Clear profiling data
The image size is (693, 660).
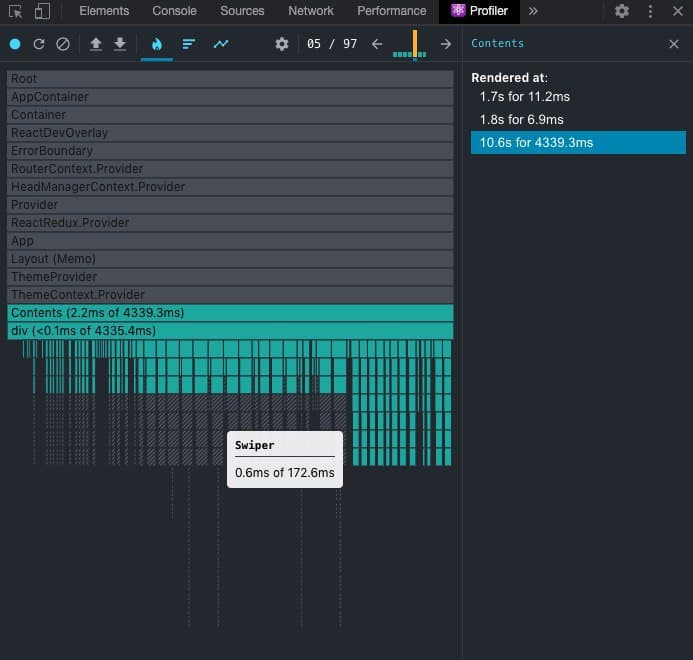pyautogui.click(x=63, y=44)
